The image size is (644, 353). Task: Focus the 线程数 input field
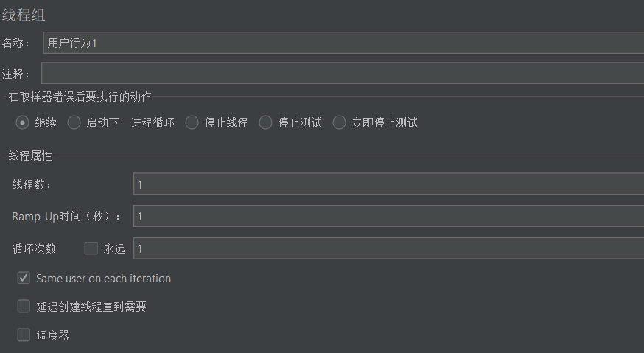pyautogui.click(x=388, y=184)
